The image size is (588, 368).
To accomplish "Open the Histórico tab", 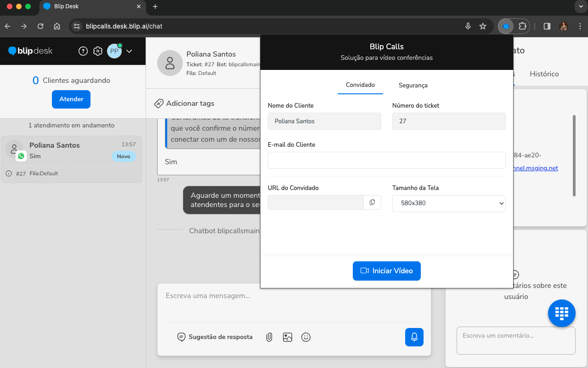I will tap(544, 74).
